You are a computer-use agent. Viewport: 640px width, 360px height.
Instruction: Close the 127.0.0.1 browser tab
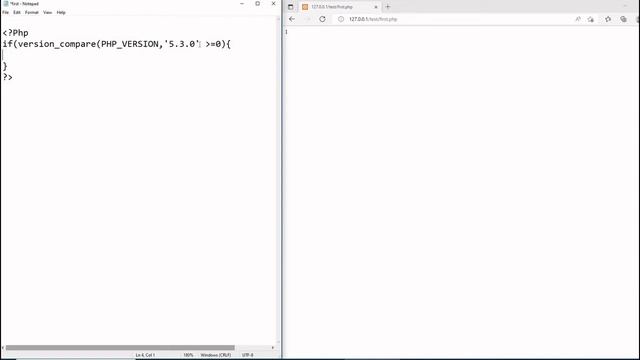376,7
